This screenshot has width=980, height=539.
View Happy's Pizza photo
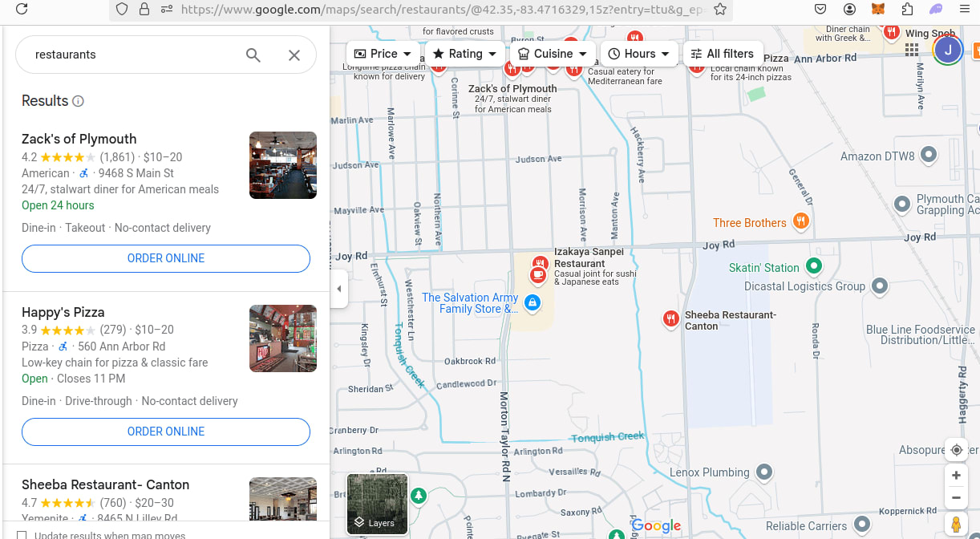pyautogui.click(x=283, y=338)
